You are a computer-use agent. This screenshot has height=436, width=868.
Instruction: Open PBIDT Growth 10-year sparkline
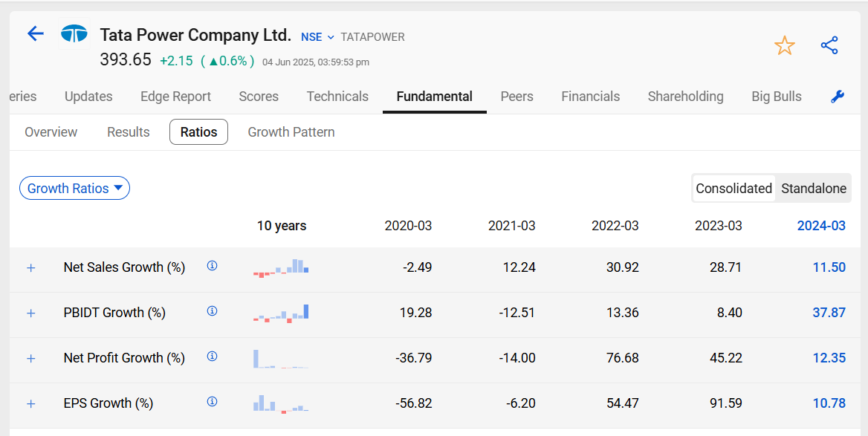tap(281, 313)
